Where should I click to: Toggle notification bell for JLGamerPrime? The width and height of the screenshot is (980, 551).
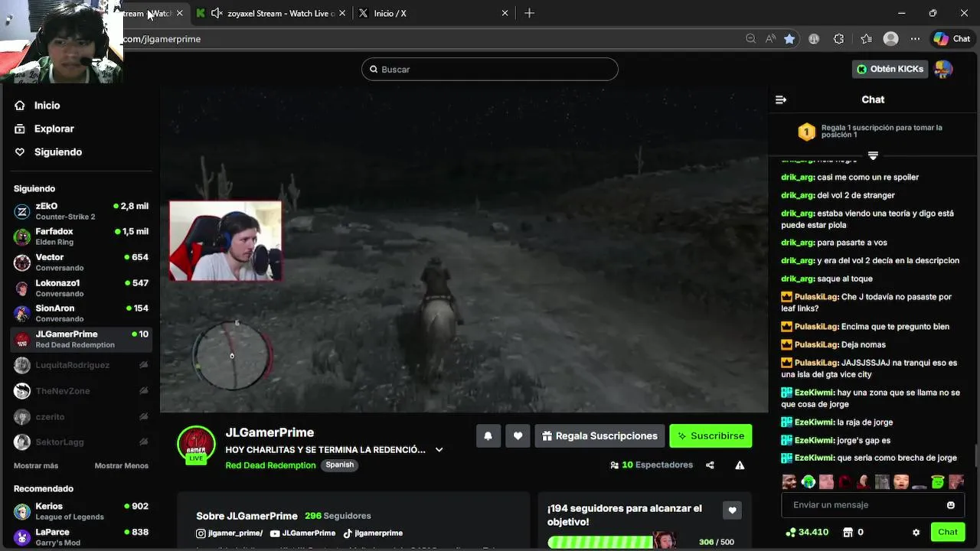tap(488, 436)
